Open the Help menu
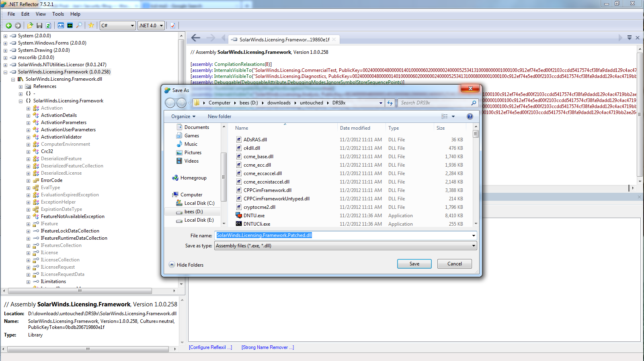 75,14
